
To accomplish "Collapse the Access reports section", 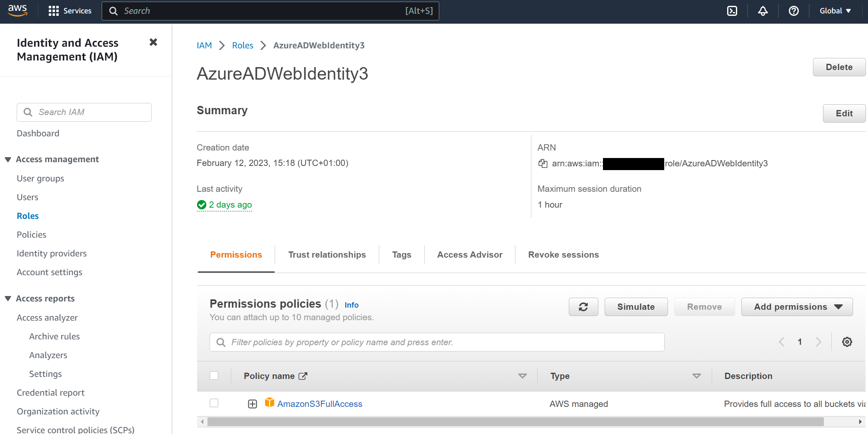I will [8, 299].
